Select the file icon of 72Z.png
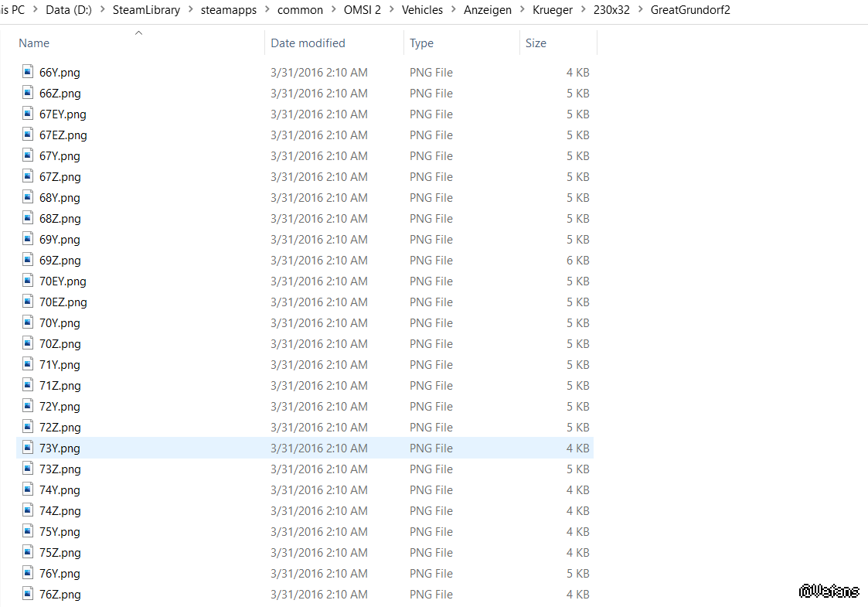The height and width of the screenshot is (607, 868). click(x=28, y=427)
